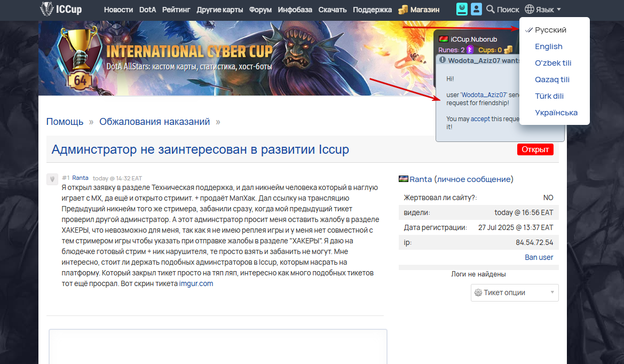Click the ip value 84.54.72.54

pyautogui.click(x=534, y=243)
